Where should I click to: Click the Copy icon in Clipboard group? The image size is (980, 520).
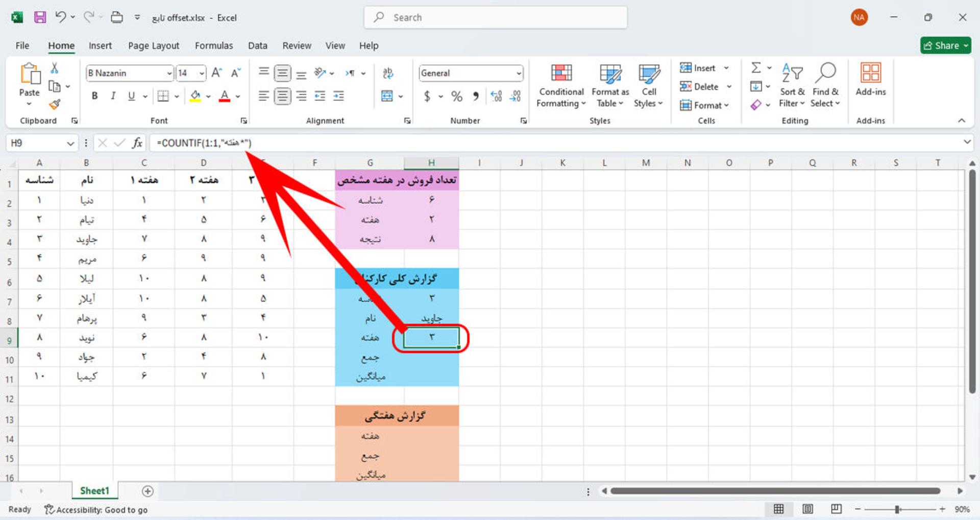pos(54,86)
